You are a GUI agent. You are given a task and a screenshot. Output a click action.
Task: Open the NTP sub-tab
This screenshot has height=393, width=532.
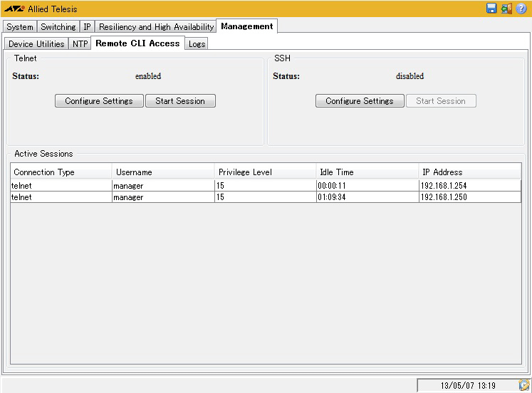point(80,44)
